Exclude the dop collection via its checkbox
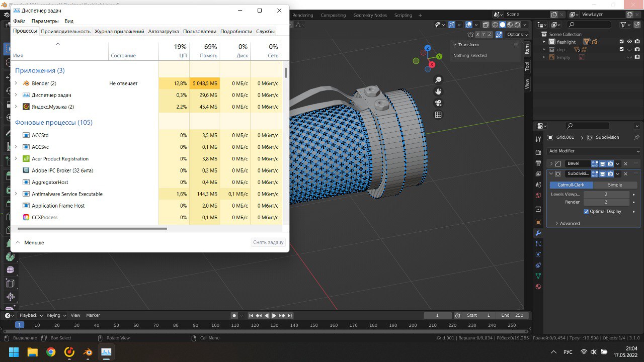This screenshot has height=362, width=644. pyautogui.click(x=621, y=49)
